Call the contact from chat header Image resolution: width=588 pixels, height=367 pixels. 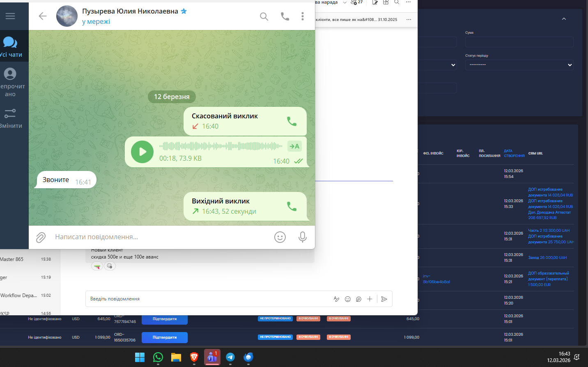285,16
